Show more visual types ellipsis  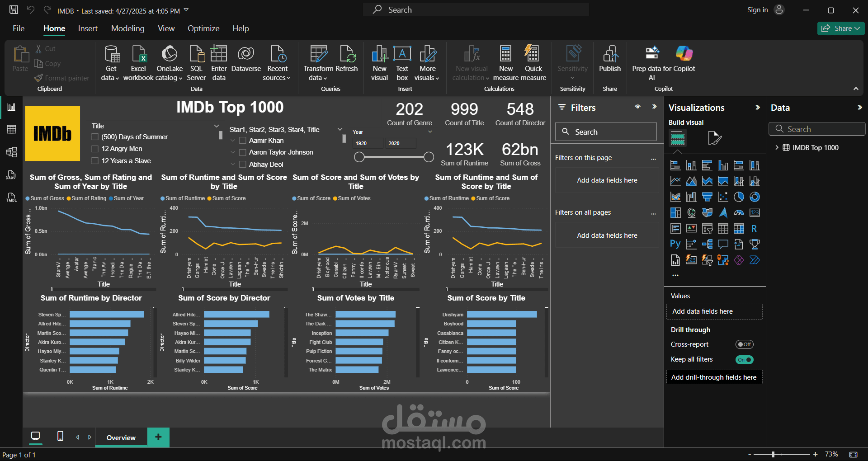pyautogui.click(x=675, y=275)
